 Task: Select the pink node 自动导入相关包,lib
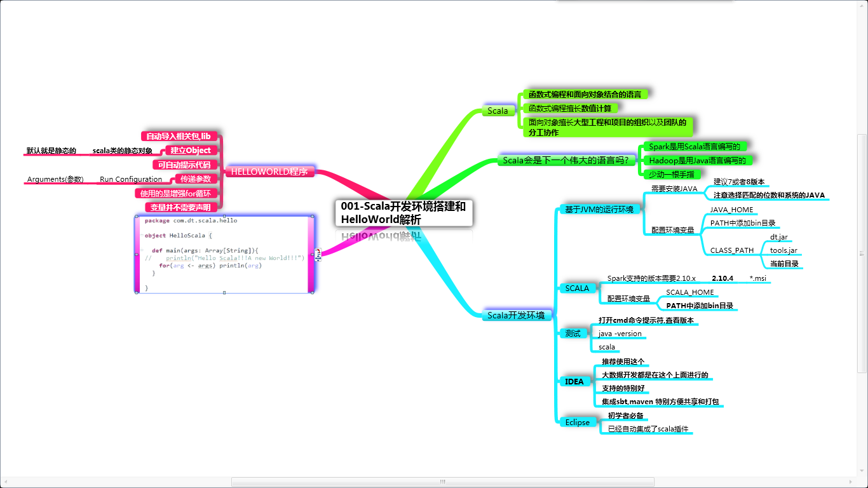tap(179, 136)
